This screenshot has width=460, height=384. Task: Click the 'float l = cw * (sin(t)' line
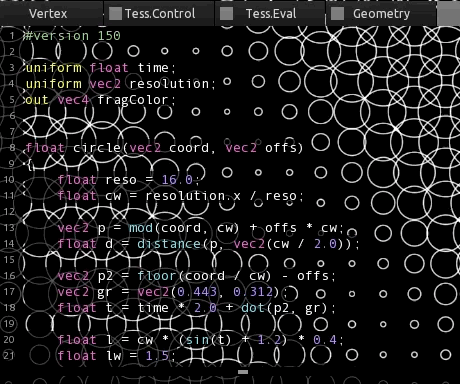coord(201,340)
